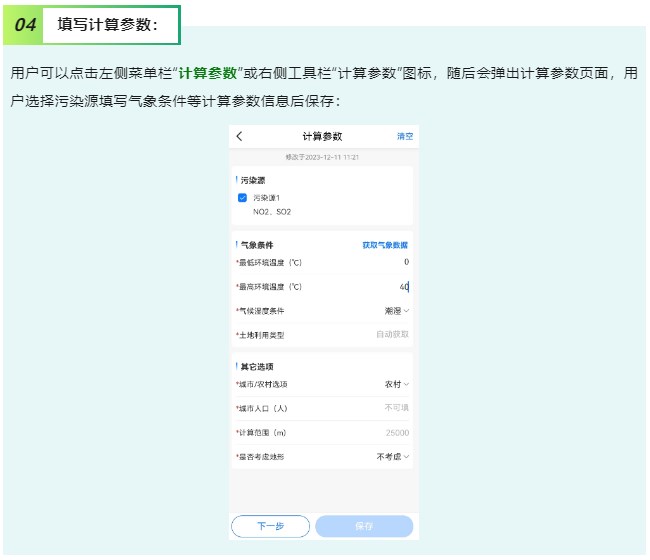Click the 土地利用类型 auto-fetch field
Viewport: 650px width, 560px height.
click(x=391, y=335)
